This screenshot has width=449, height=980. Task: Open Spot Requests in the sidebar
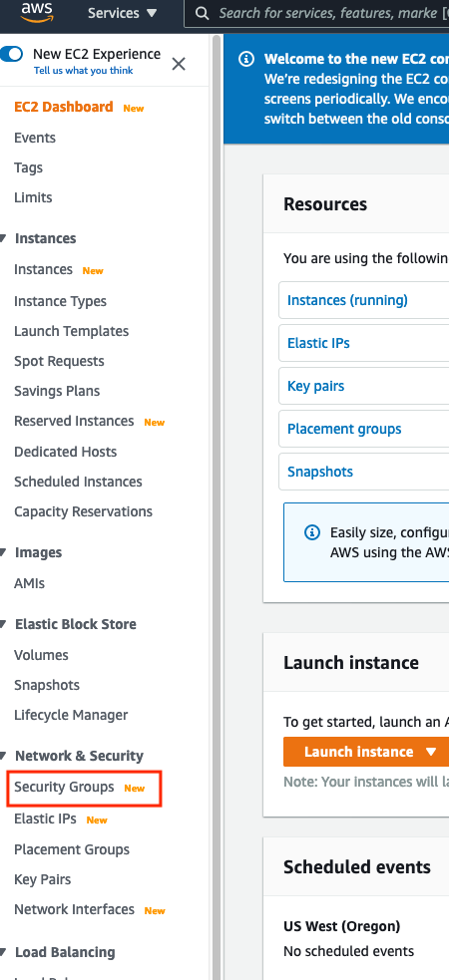59,361
